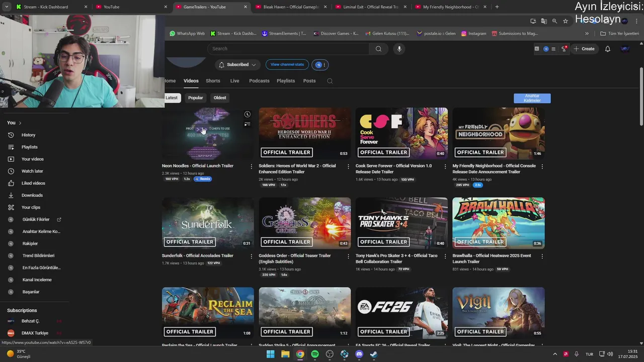Open Kanal İnceleme in the sidebar

(37, 280)
